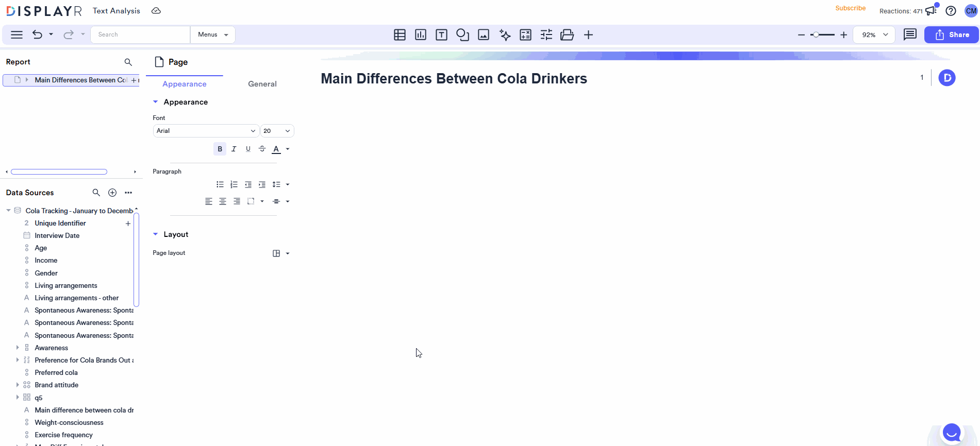This screenshot has width=980, height=446.
Task: Align paragraph text right
Action: pyautogui.click(x=237, y=201)
